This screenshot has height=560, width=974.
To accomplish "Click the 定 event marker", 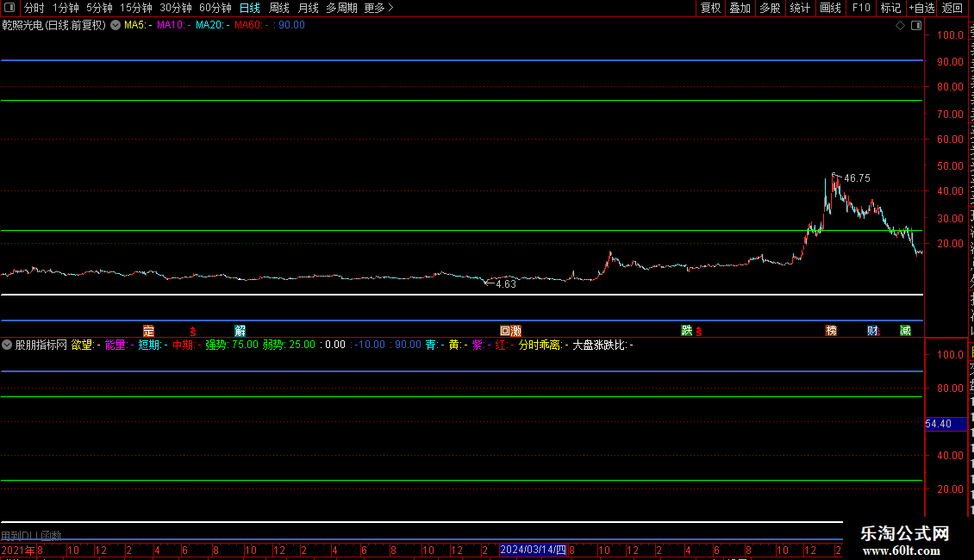I will (x=148, y=331).
